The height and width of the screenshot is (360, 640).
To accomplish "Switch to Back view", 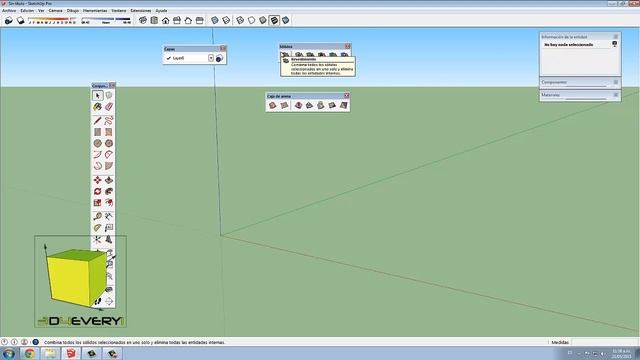I will pyautogui.click(x=188, y=20).
